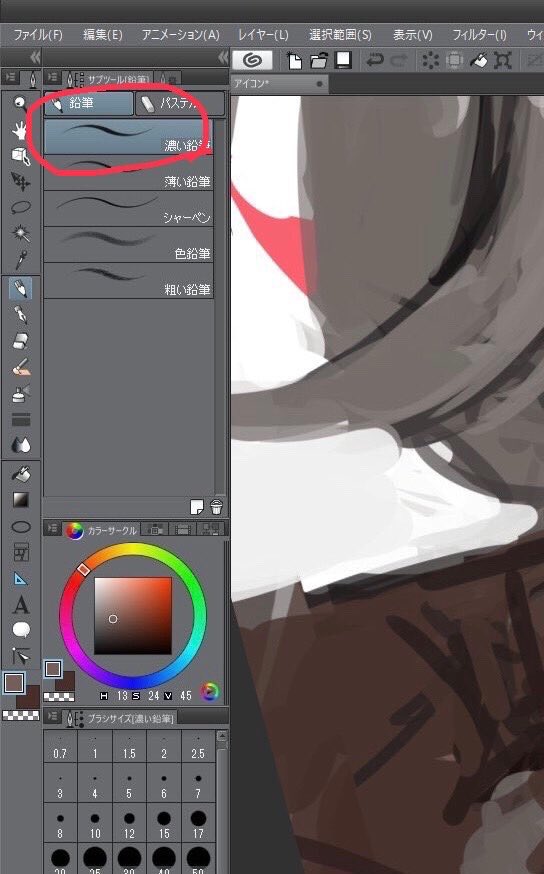
Task: Open the フィルター(I) menu
Action: pos(479,35)
